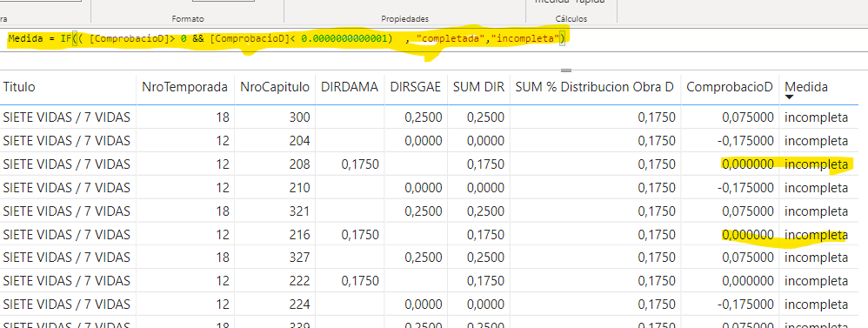Screen dimensions: 868x328
Task: Click DIRSGAE value 0,0000 in row 210
Action: [423, 188]
